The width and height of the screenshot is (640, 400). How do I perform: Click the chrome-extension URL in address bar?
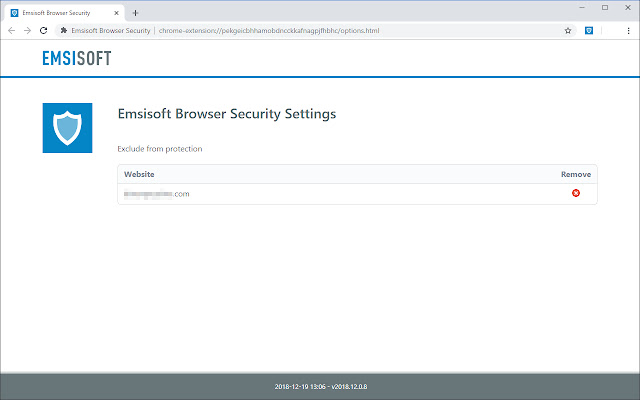[268, 31]
